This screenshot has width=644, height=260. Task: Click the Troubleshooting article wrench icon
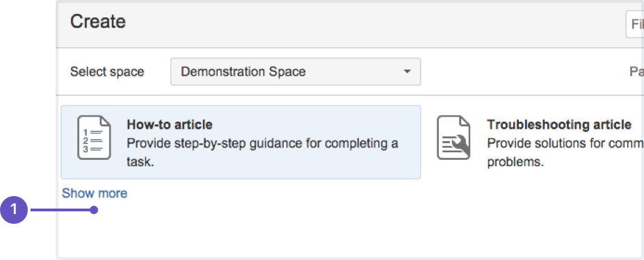(453, 138)
